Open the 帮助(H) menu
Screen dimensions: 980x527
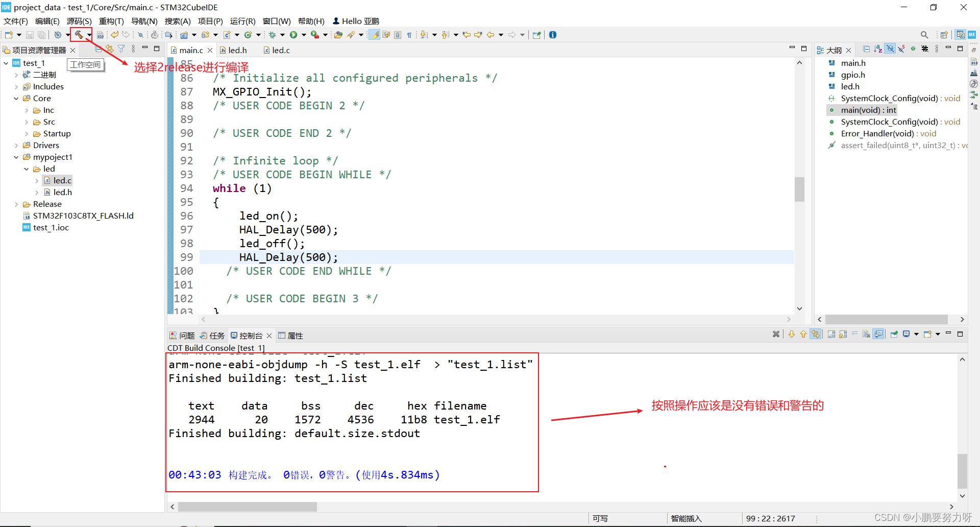pyautogui.click(x=311, y=21)
